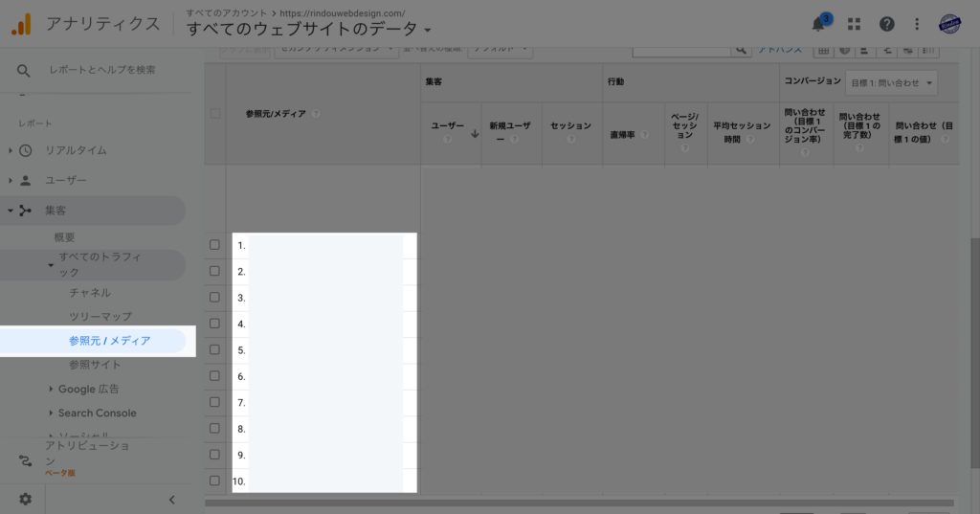Viewport: 980px width, 514px height.
Task: Tick the select-all header checkbox
Action: 215,114
